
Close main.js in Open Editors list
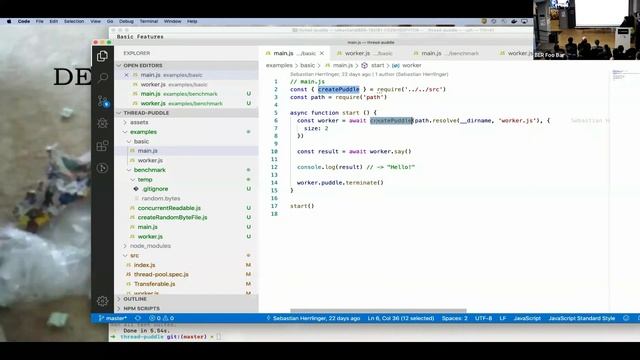point(127,75)
